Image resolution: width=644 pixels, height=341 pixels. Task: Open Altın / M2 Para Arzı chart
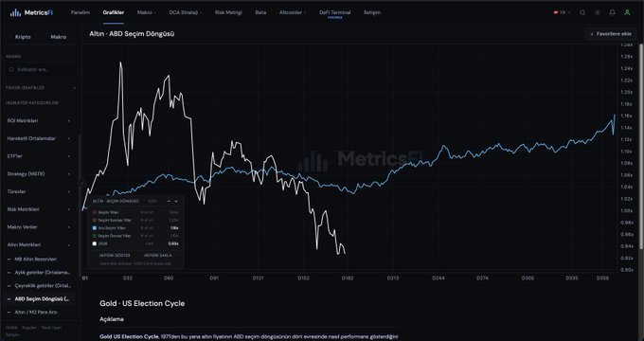pos(36,313)
